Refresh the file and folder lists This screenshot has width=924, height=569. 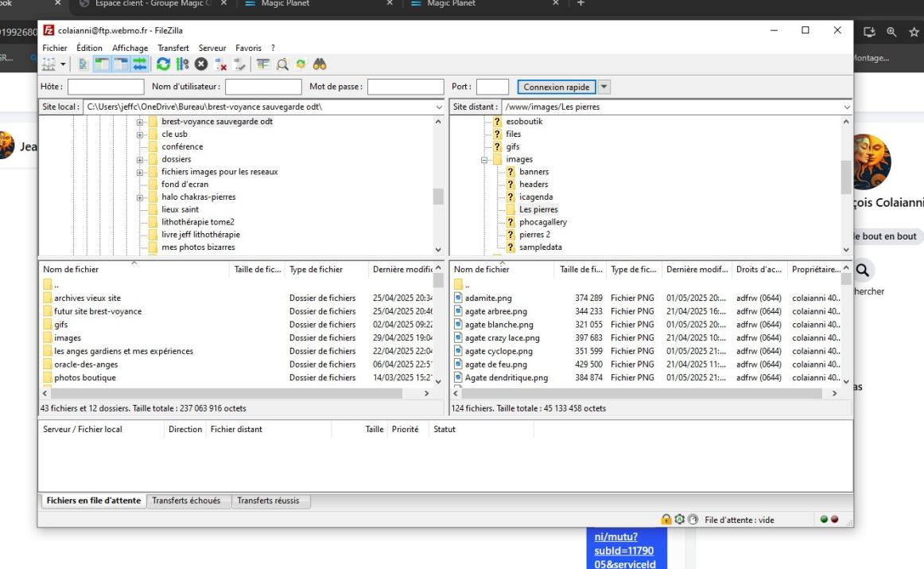point(163,64)
